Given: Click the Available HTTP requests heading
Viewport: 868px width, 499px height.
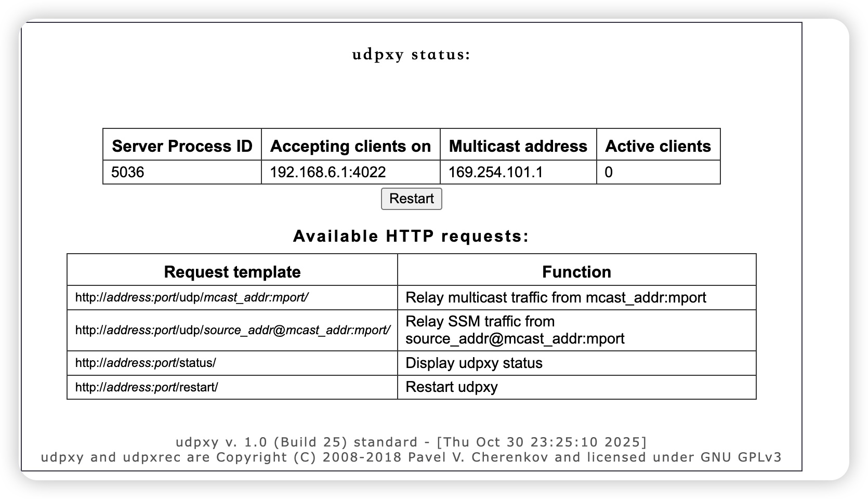Looking at the screenshot, I should pyautogui.click(x=411, y=235).
